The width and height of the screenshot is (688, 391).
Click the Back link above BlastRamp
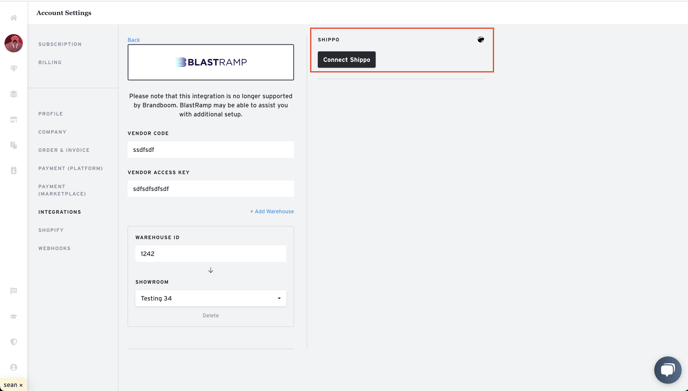[133, 40]
